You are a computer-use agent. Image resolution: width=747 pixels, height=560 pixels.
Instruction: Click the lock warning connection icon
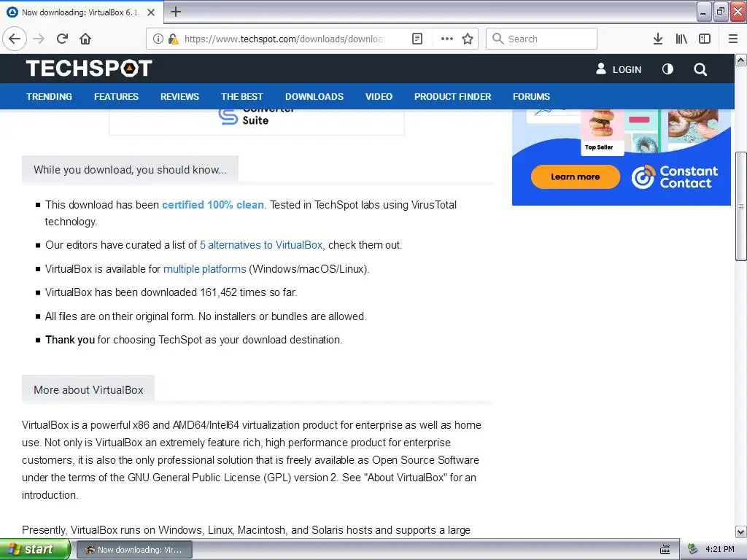173,39
